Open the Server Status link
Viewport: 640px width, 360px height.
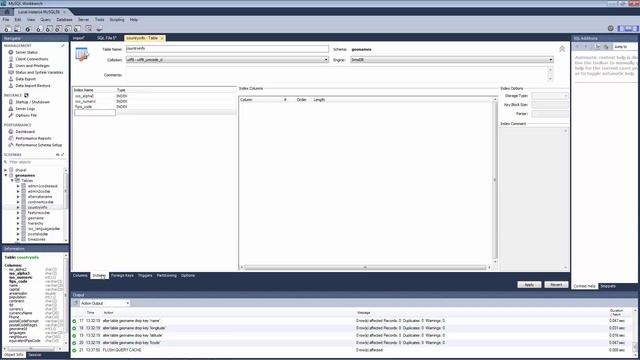pyautogui.click(x=27, y=52)
